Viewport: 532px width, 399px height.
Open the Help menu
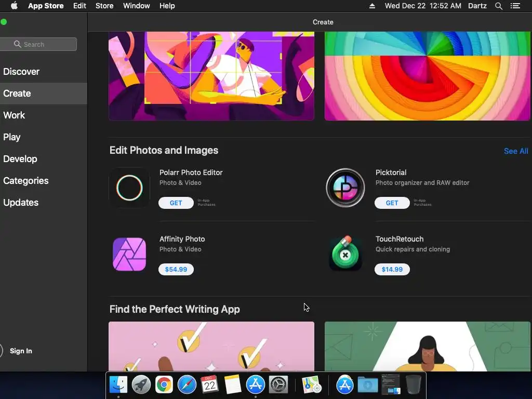pyautogui.click(x=167, y=6)
